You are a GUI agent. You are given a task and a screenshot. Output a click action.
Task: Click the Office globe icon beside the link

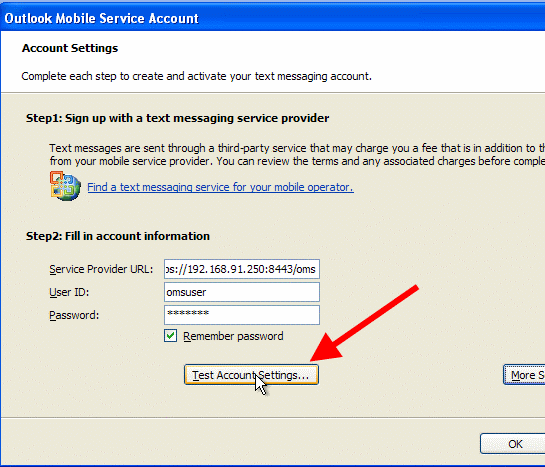65,186
